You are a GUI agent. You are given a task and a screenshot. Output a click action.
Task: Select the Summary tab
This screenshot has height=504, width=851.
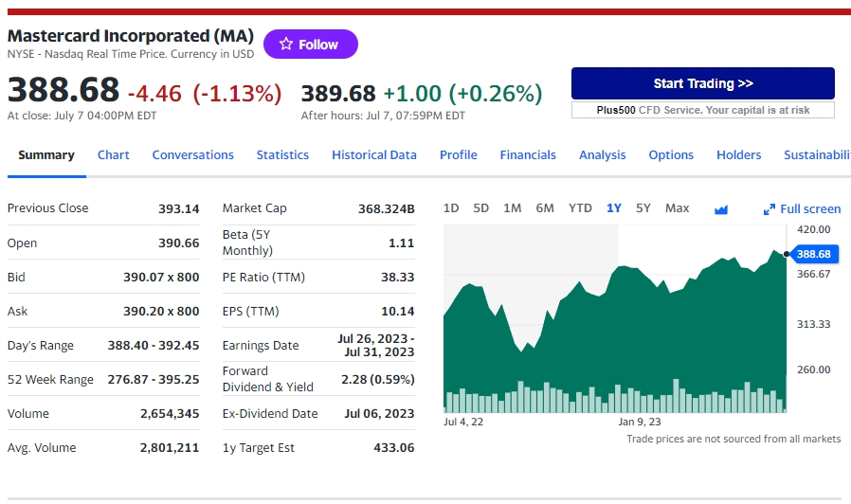[x=46, y=155]
